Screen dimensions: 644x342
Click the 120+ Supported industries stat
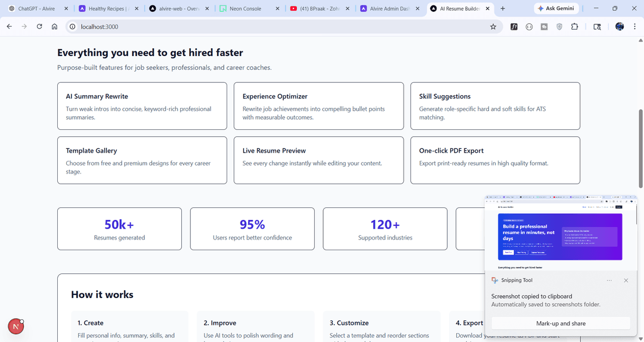point(385,229)
